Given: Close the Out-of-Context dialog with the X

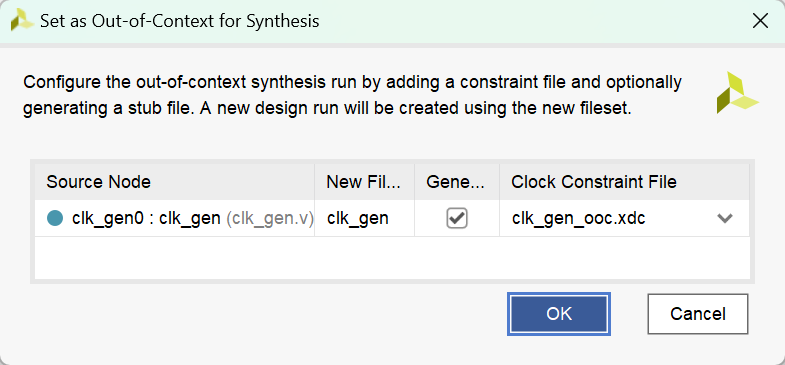Looking at the screenshot, I should (760, 21).
